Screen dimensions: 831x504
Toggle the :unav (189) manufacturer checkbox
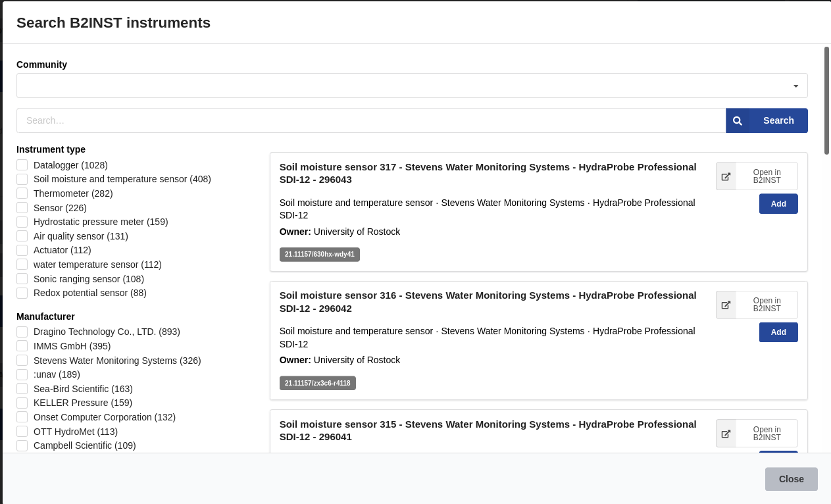(22, 374)
